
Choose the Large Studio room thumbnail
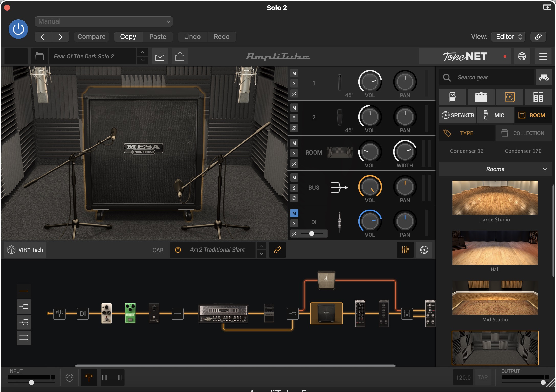coord(495,198)
